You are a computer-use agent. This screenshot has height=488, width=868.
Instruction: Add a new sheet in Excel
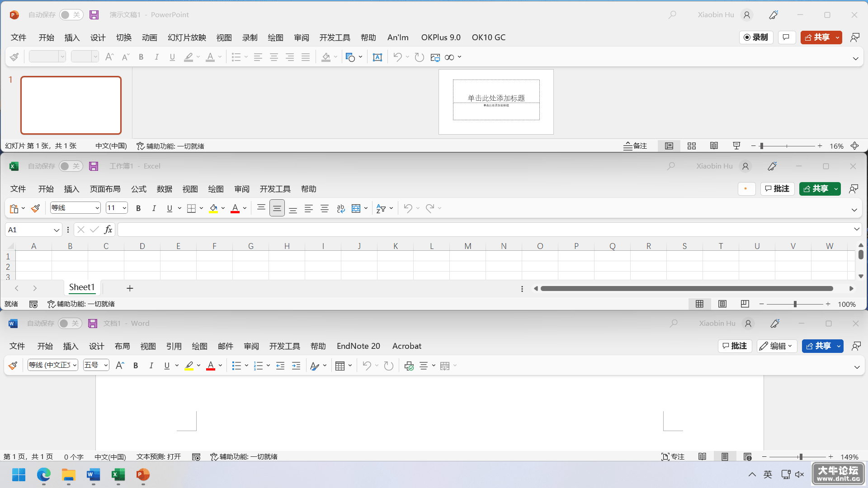(130, 288)
